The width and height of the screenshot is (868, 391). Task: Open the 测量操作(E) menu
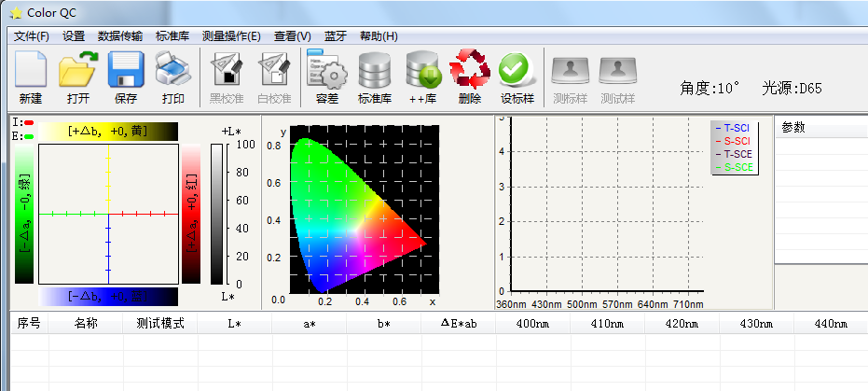pos(231,36)
